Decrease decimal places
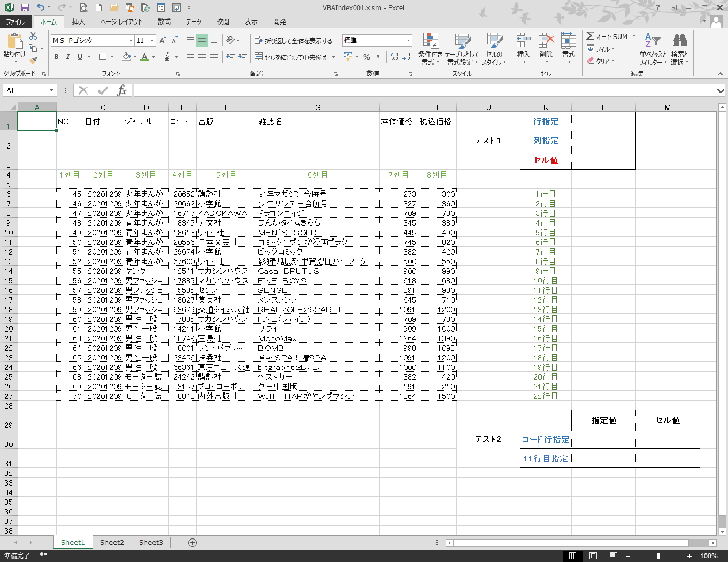This screenshot has height=562, width=728. coord(407,57)
